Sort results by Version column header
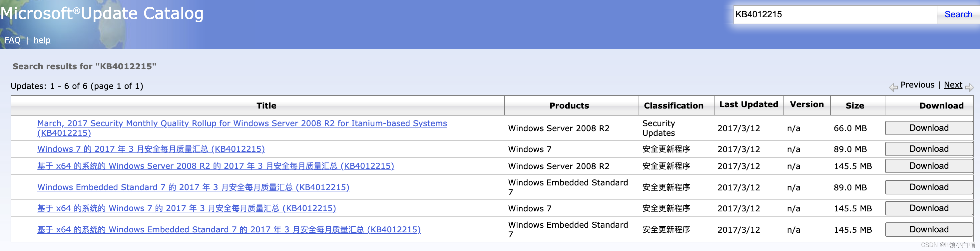 806,105
